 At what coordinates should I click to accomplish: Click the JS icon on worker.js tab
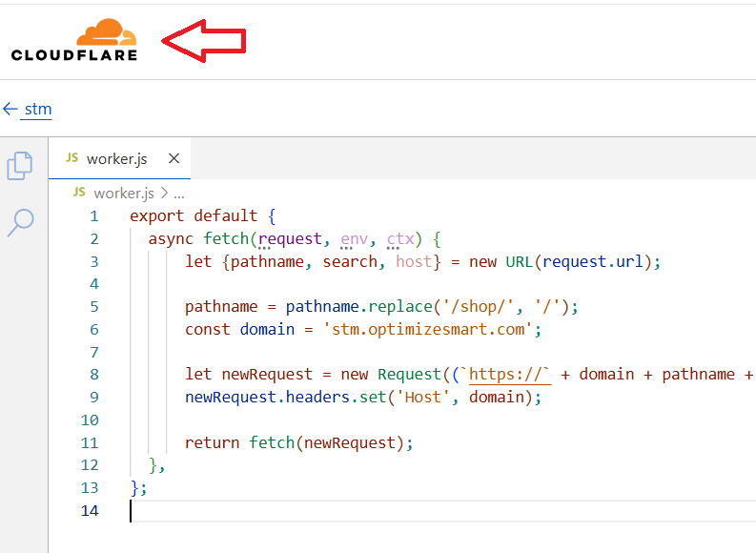tap(72, 158)
